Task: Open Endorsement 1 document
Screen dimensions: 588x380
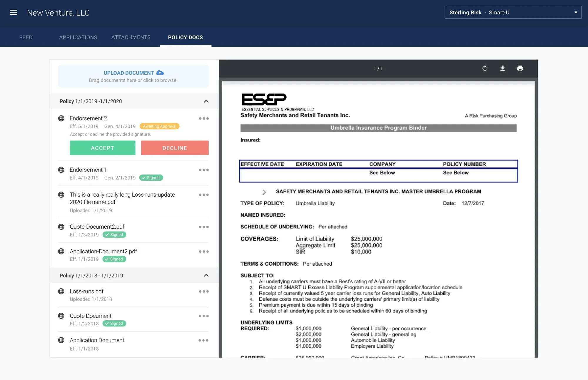Action: pyautogui.click(x=88, y=170)
